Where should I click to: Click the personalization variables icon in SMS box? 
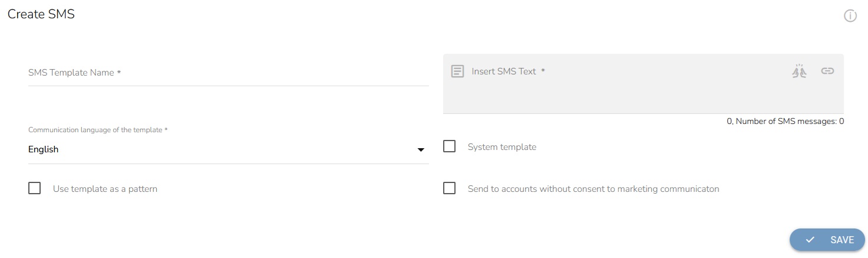click(799, 71)
